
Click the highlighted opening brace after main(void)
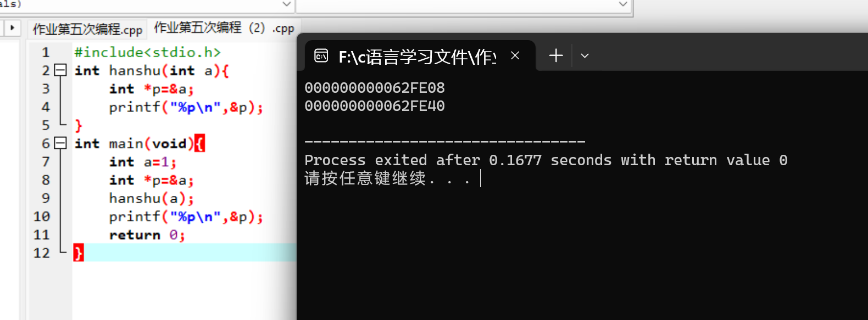[199, 144]
